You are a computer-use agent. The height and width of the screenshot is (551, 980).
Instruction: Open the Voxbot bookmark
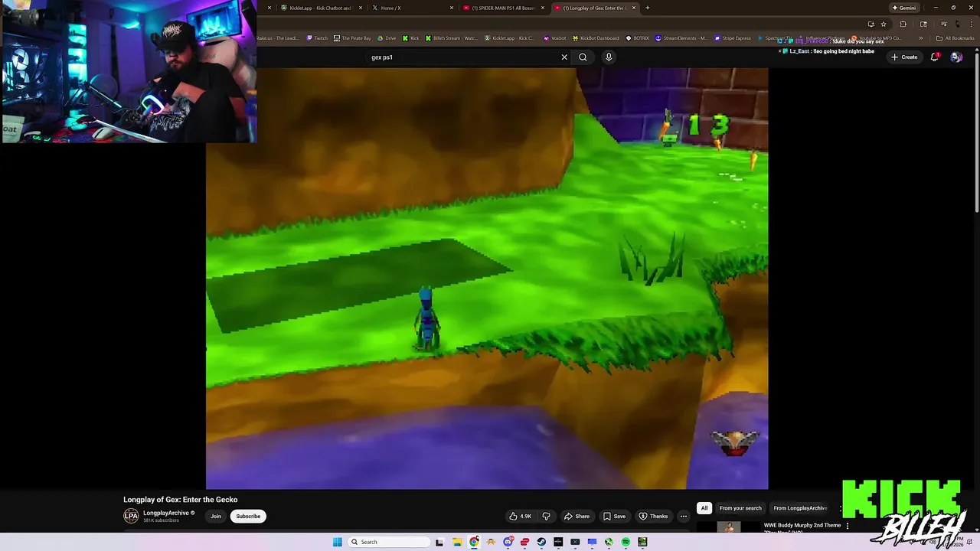(555, 38)
